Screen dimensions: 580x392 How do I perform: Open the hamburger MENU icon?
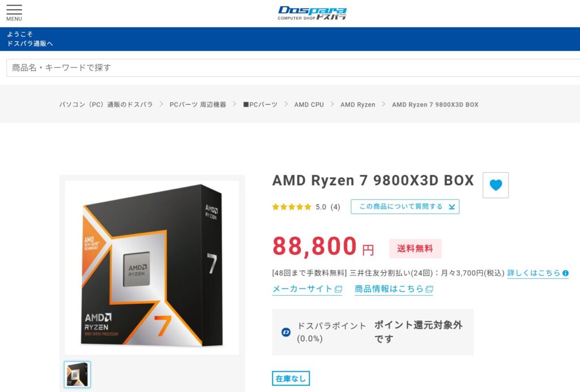pyautogui.click(x=14, y=12)
